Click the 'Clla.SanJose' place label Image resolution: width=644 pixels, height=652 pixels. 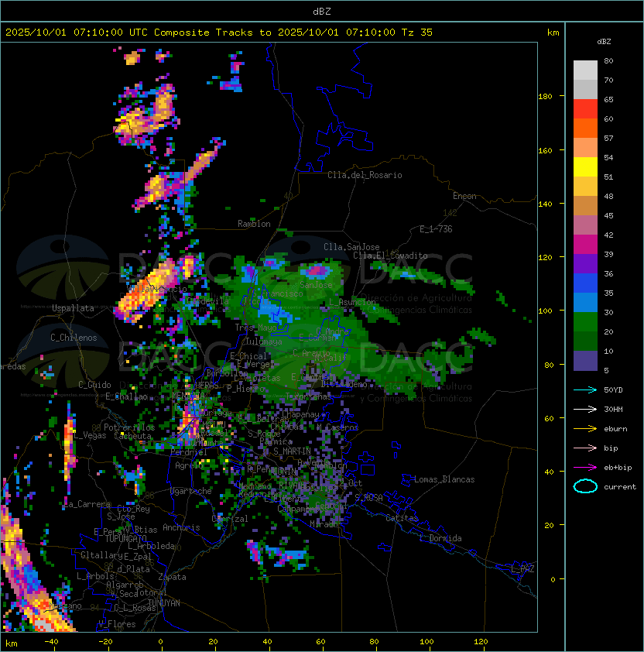[x=351, y=247]
